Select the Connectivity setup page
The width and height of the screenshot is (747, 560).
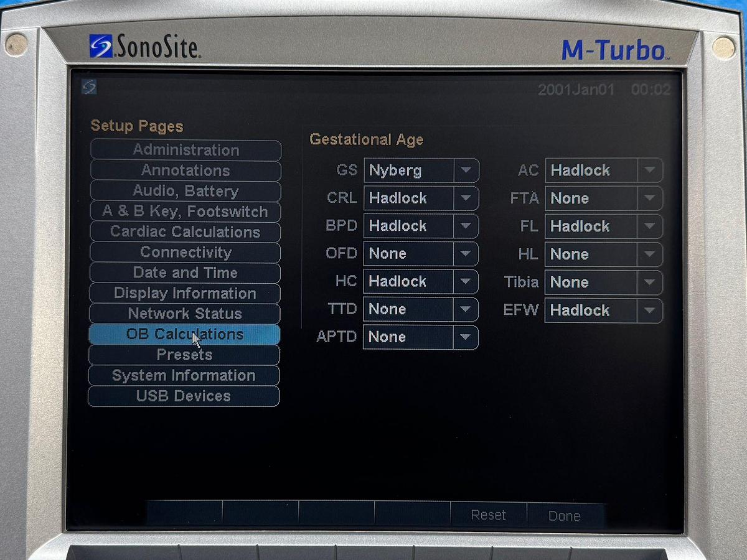185,252
